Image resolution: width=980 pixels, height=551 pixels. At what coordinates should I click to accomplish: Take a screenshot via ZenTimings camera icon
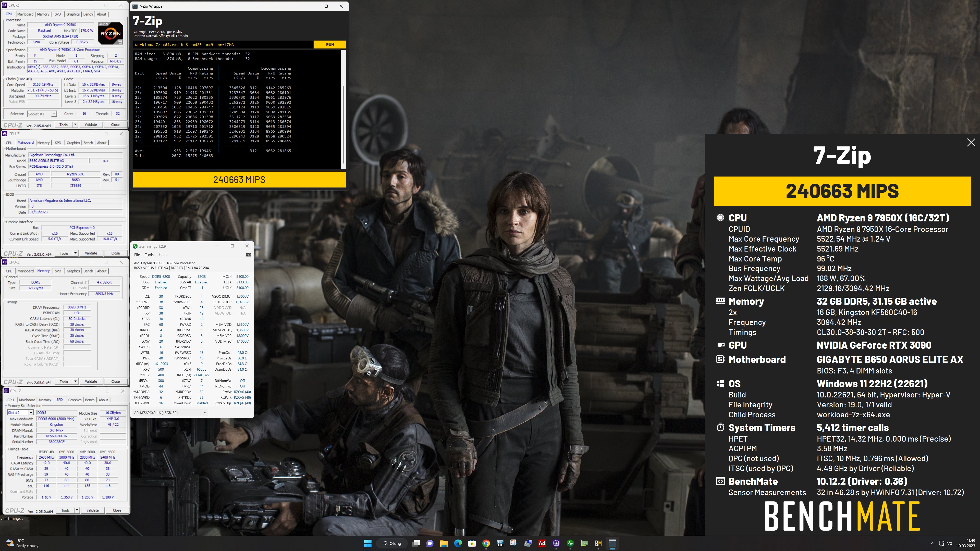[248, 255]
